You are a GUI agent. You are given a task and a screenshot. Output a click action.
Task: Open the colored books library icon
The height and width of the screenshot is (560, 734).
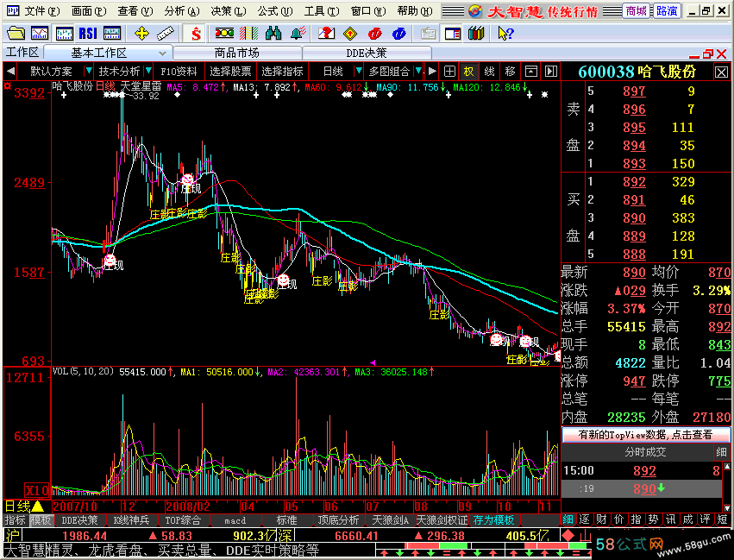(476, 34)
